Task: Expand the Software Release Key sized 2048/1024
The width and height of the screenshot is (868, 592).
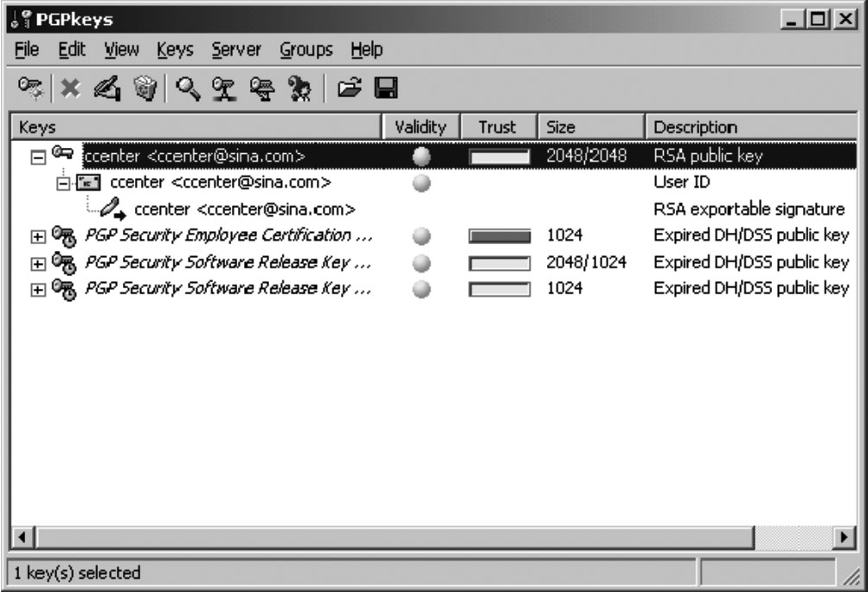Action: [x=37, y=264]
